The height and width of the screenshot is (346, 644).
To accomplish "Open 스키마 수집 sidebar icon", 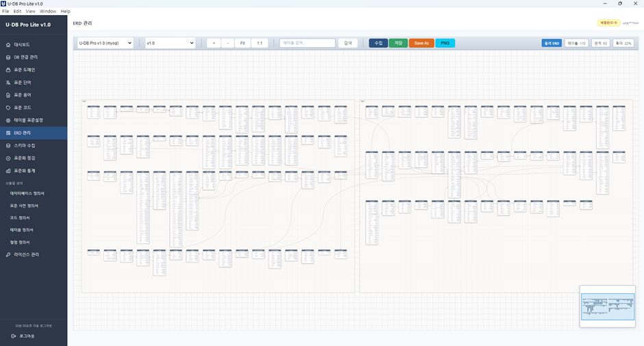I will pyautogui.click(x=8, y=145).
